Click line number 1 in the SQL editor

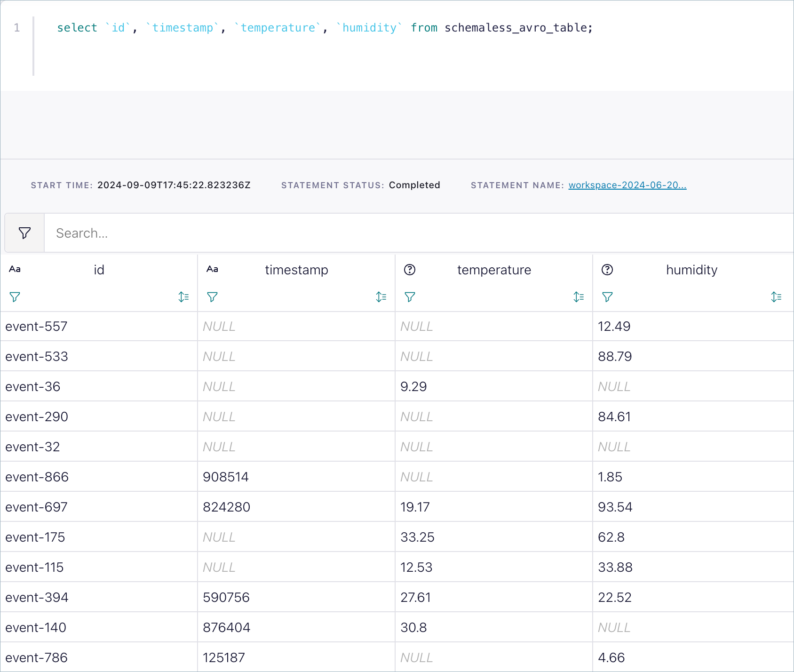(x=16, y=28)
